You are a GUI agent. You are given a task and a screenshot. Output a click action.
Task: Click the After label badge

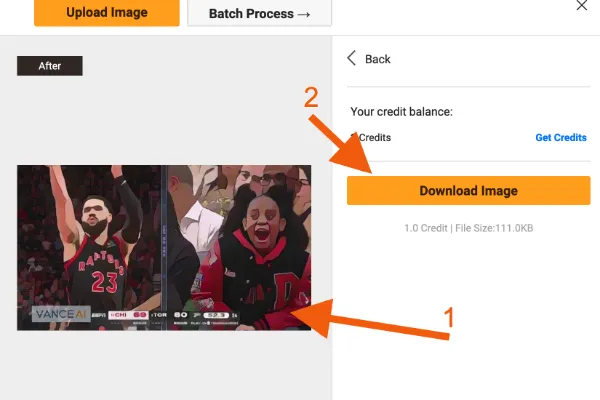click(50, 66)
